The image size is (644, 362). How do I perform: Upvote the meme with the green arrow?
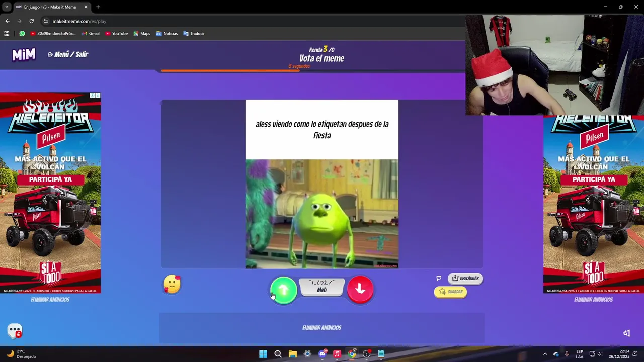pyautogui.click(x=284, y=290)
